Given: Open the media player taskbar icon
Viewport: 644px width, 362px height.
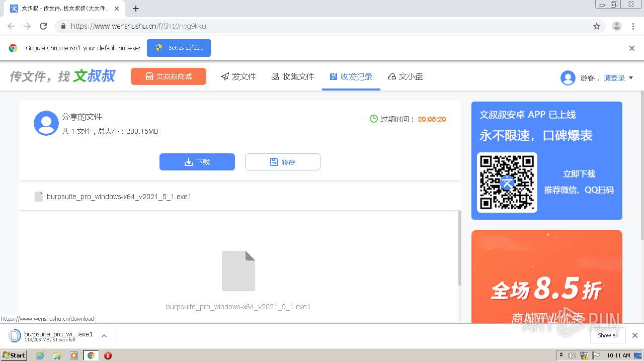Looking at the screenshot, I should [x=74, y=355].
